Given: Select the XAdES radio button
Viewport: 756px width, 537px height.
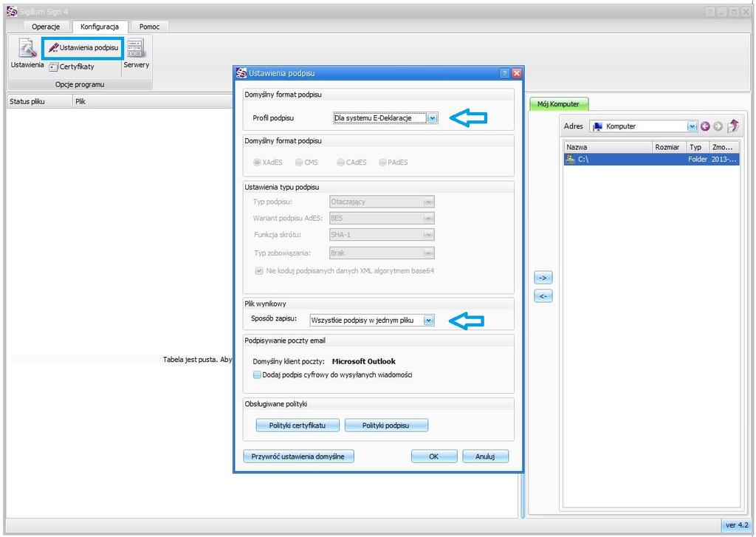Looking at the screenshot, I should coord(257,163).
